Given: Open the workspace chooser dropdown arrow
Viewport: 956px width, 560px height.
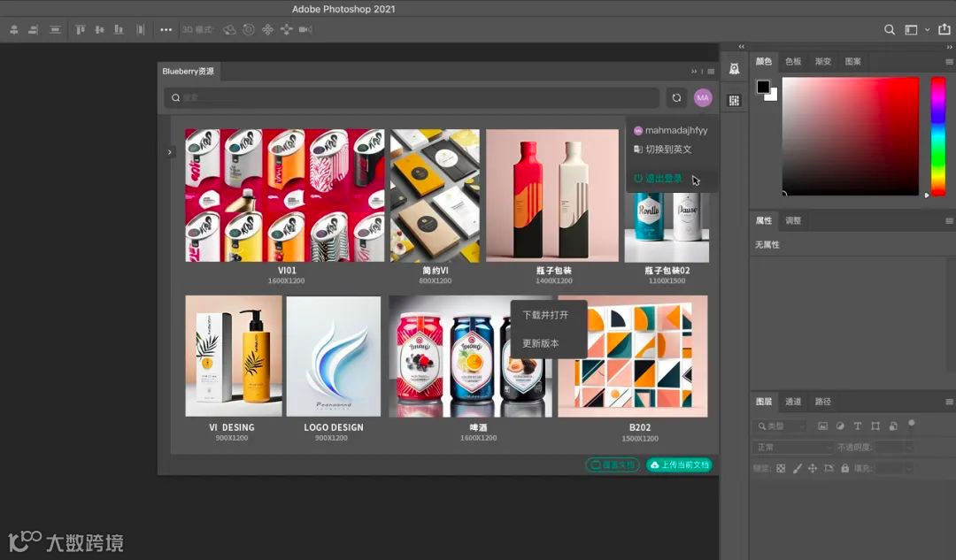Looking at the screenshot, I should tap(928, 29).
